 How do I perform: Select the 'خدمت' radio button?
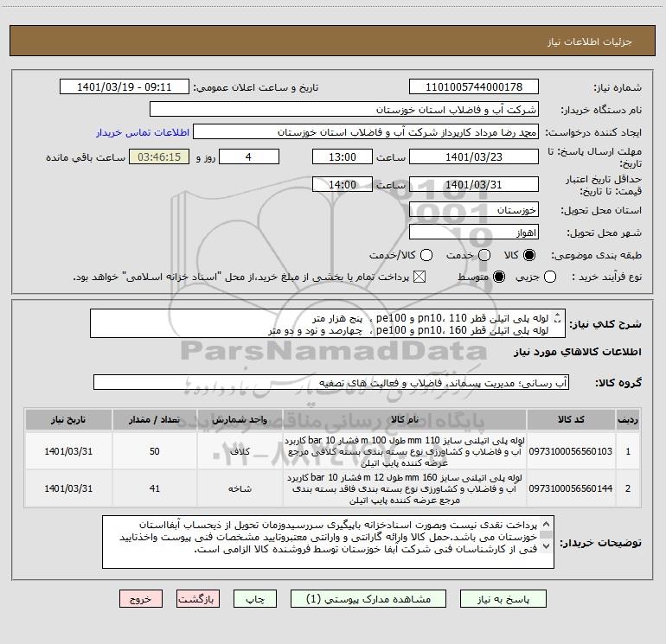pos(484,255)
